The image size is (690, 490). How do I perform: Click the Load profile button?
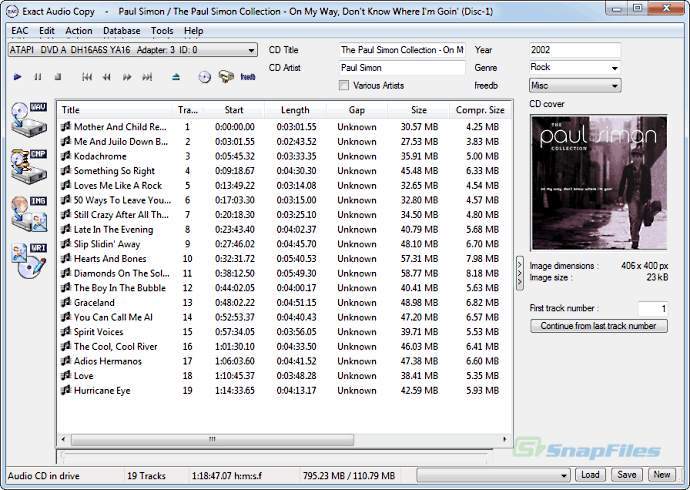point(590,475)
